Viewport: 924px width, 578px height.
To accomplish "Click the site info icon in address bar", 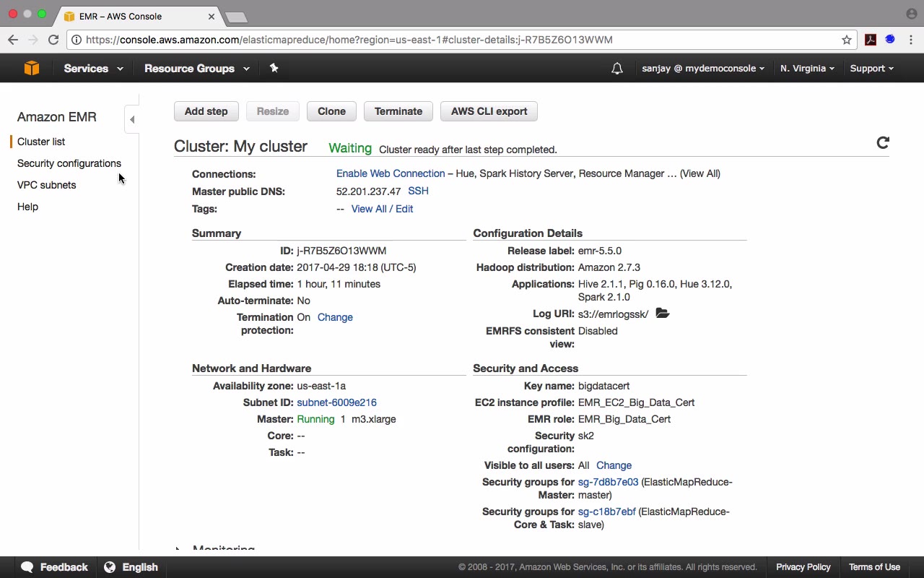I will tap(77, 40).
